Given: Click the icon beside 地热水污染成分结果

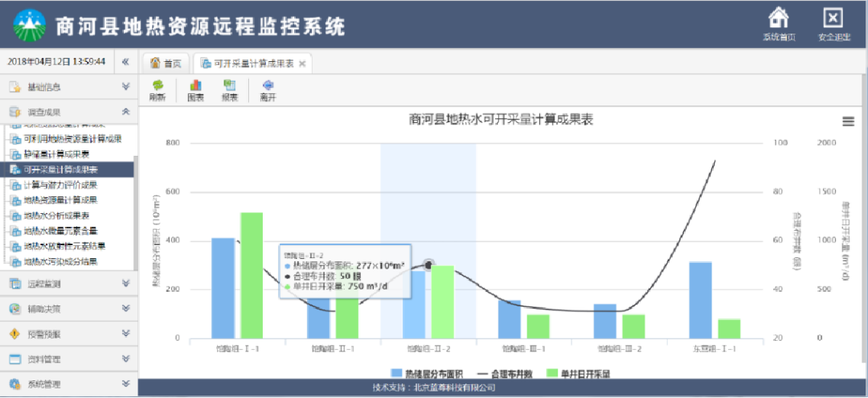Looking at the screenshot, I should coord(16,261).
